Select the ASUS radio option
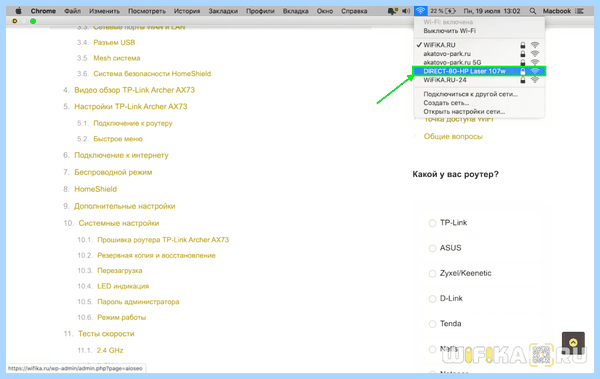The width and height of the screenshot is (600, 379). click(432, 248)
